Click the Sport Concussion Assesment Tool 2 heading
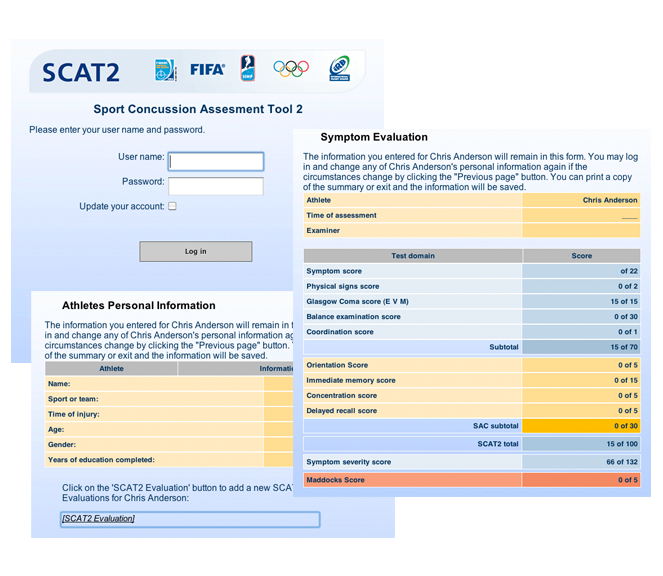Screen dimensions: 663x576 pos(198,109)
